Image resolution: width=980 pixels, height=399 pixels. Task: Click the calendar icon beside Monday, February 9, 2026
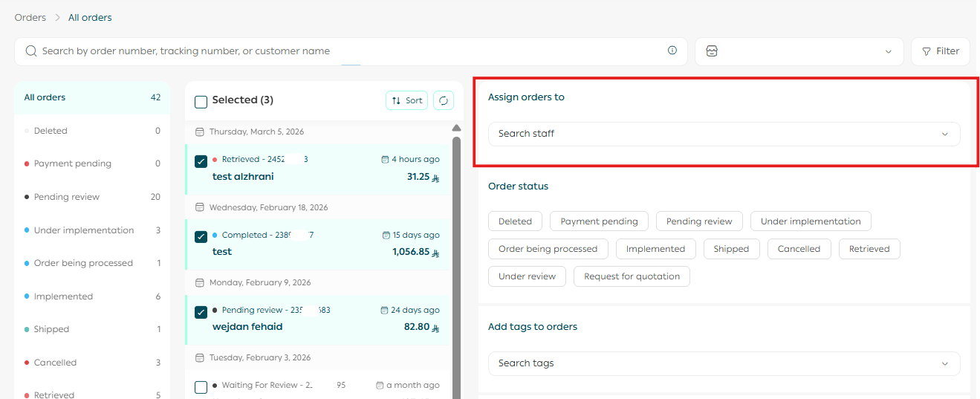click(x=199, y=283)
